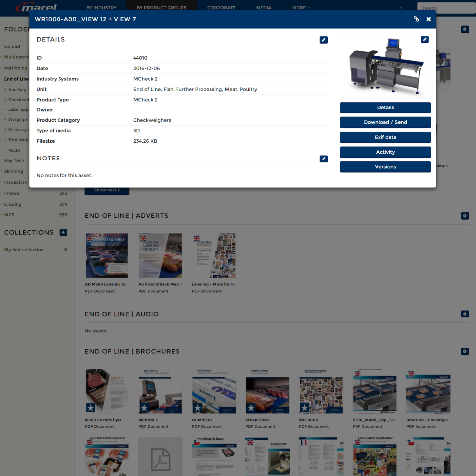This screenshot has width=476, height=476.
Task: Open the blank PDF icon document thumbnail
Action: (x=161, y=456)
